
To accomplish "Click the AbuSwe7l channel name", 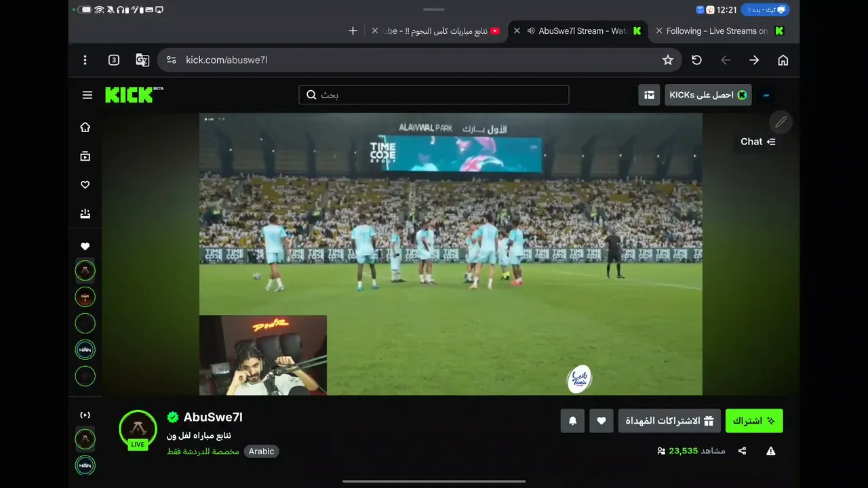I will tap(213, 417).
